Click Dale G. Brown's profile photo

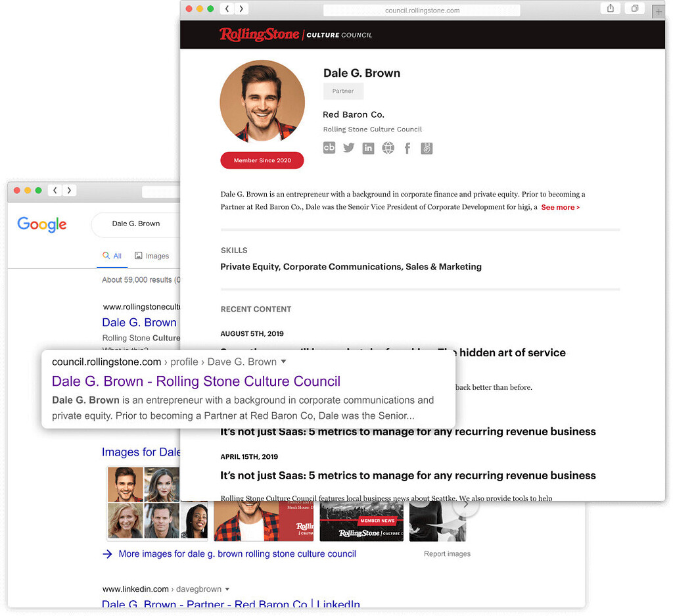pyautogui.click(x=263, y=103)
